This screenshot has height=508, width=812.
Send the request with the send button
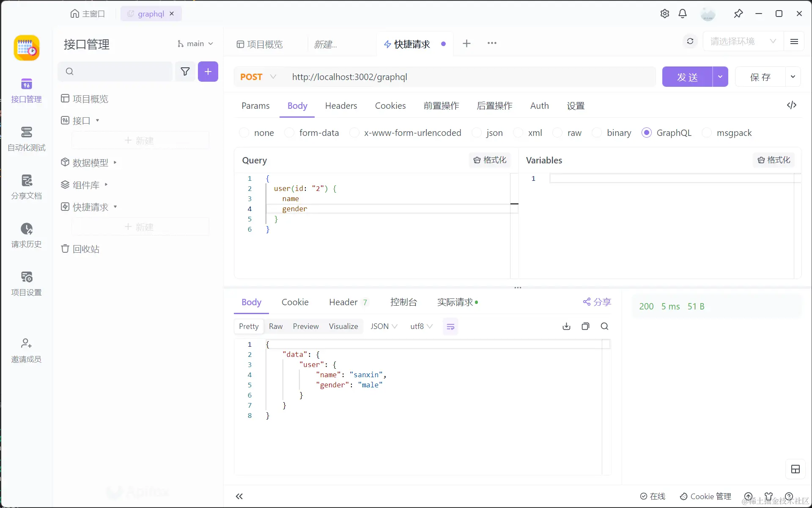687,77
